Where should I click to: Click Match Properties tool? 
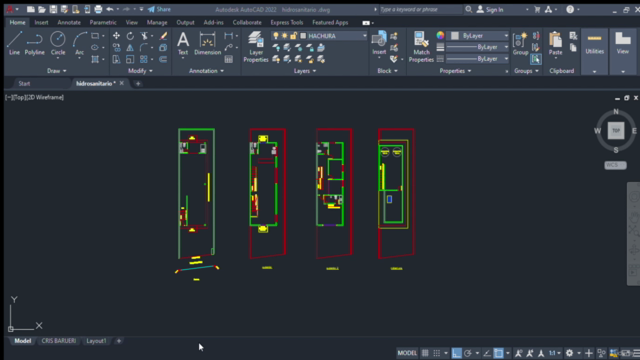(421, 47)
